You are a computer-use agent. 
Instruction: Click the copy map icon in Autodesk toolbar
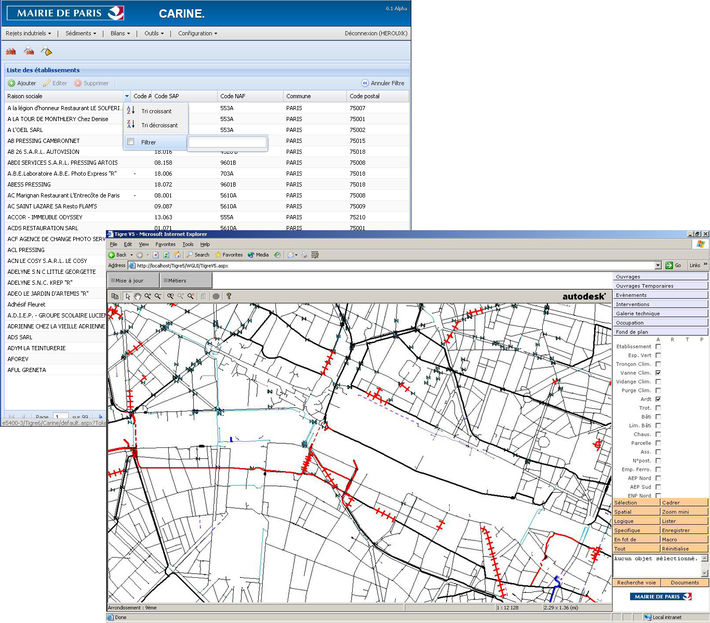tap(115, 296)
